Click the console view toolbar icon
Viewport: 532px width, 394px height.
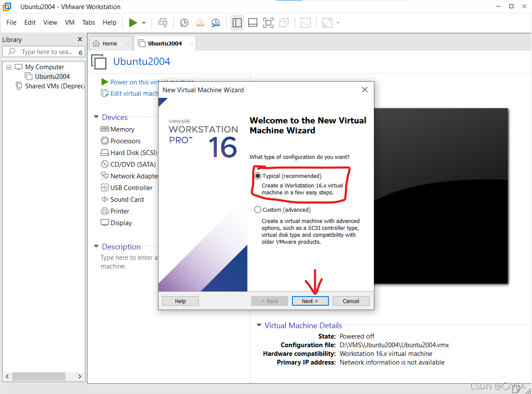click(306, 23)
